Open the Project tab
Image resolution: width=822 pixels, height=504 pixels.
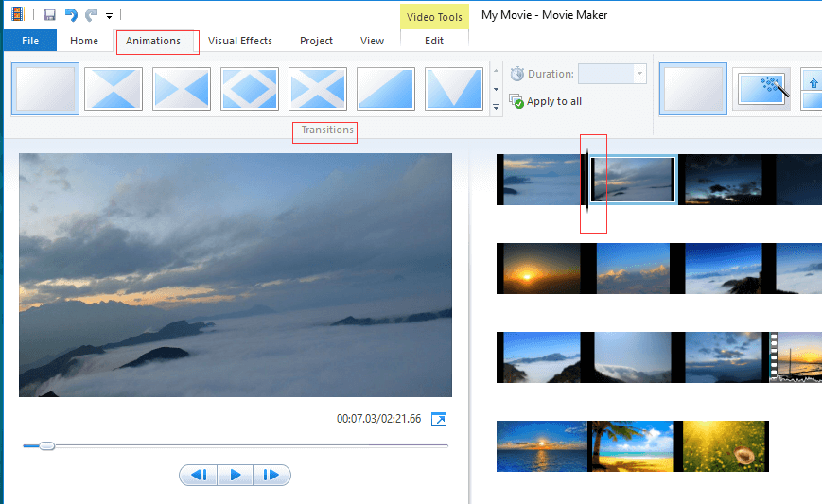click(316, 41)
